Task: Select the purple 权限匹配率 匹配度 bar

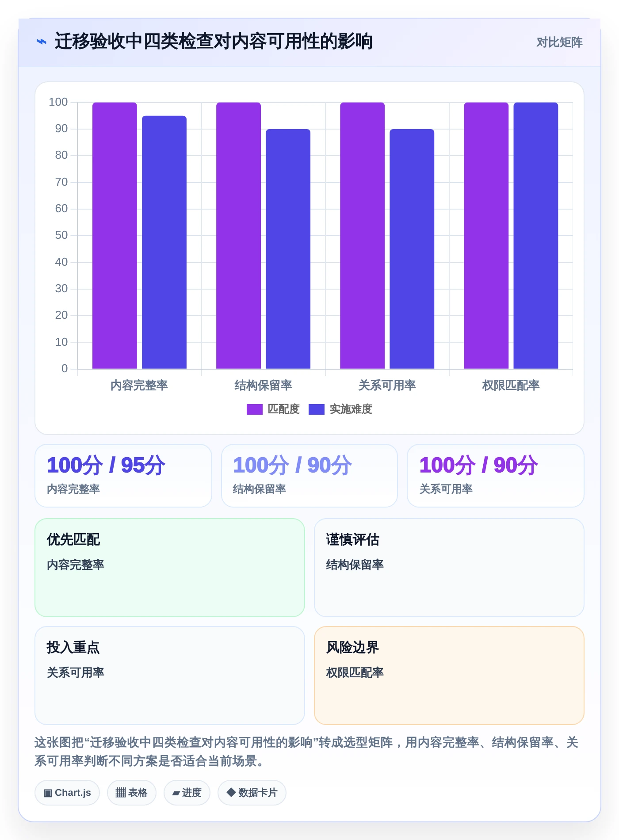Action: [486, 235]
